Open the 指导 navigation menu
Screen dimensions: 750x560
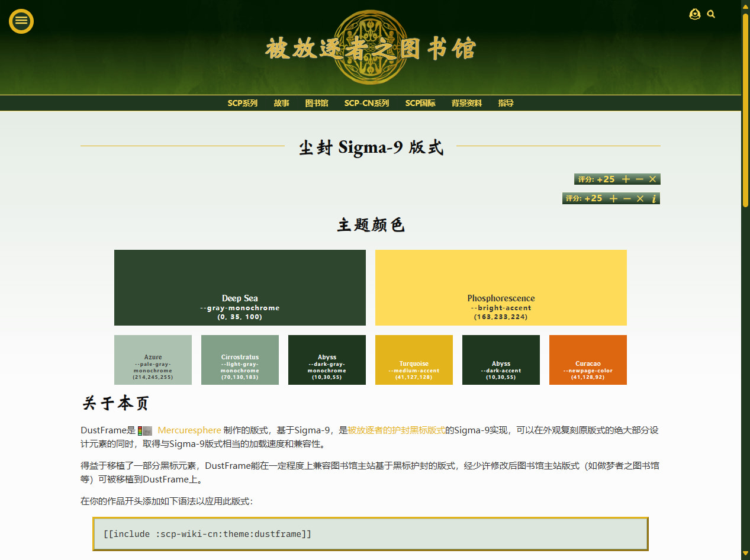pos(506,103)
